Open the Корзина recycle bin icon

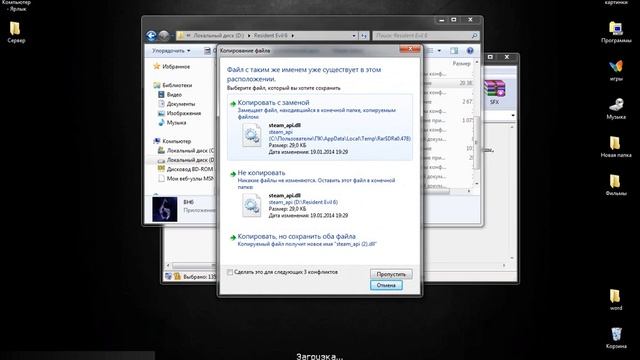(x=616, y=338)
